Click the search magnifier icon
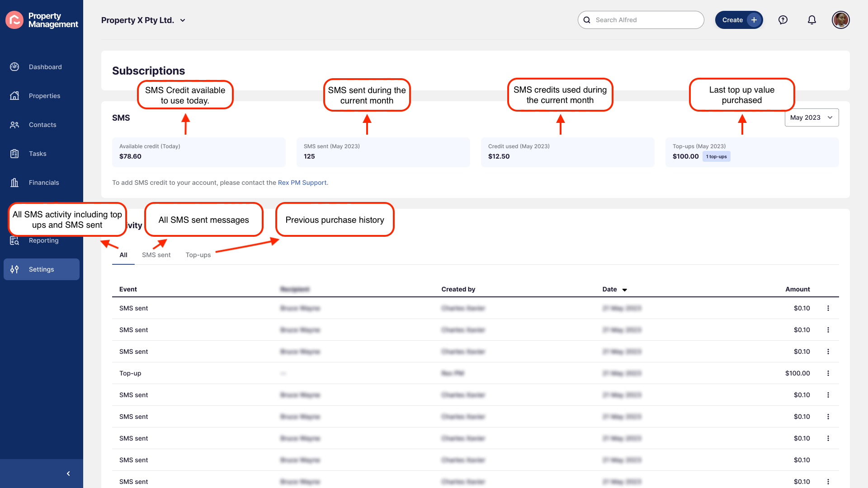Screen dimensions: 868x488 (587, 20)
